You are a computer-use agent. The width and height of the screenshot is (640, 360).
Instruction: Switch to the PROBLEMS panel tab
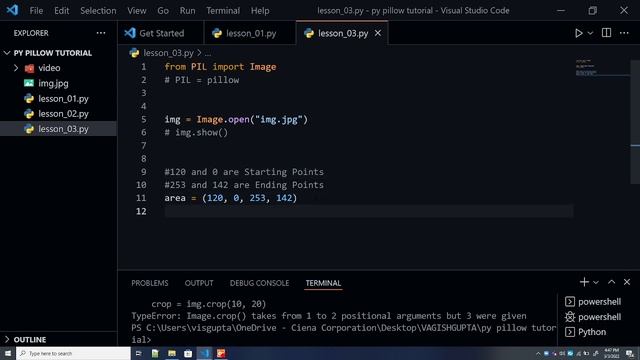[x=149, y=283]
